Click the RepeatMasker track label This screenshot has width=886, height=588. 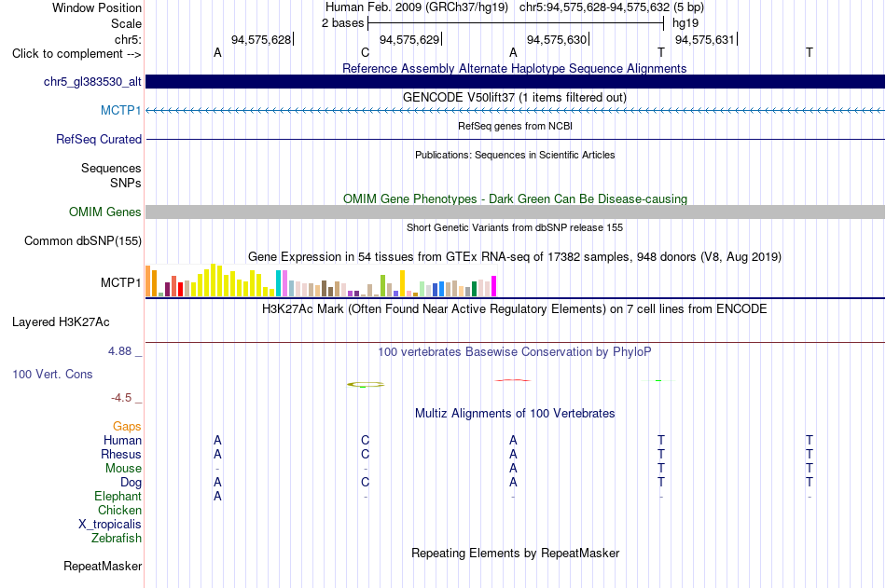[103, 566]
